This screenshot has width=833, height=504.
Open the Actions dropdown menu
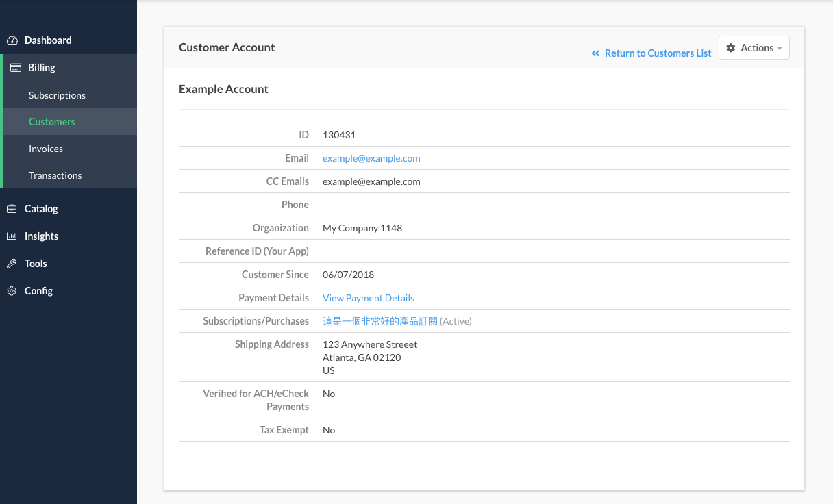click(x=754, y=48)
